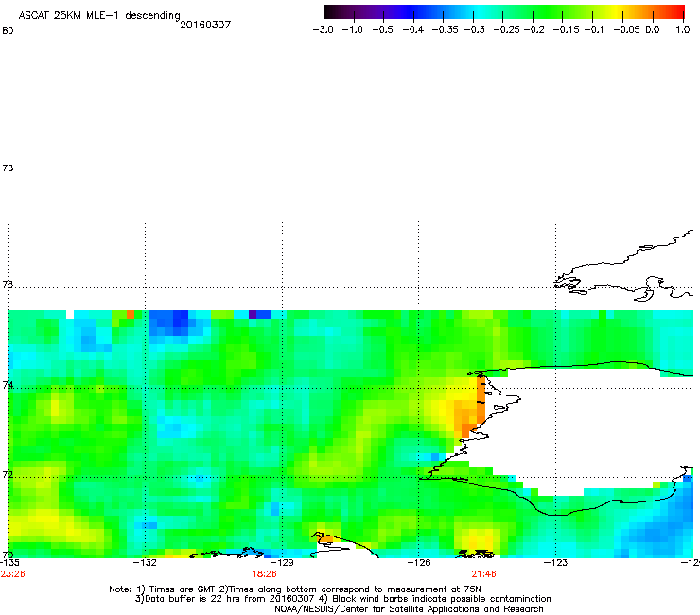Click the red time stamp 23:26
The width and height of the screenshot is (700, 615).
(13, 574)
